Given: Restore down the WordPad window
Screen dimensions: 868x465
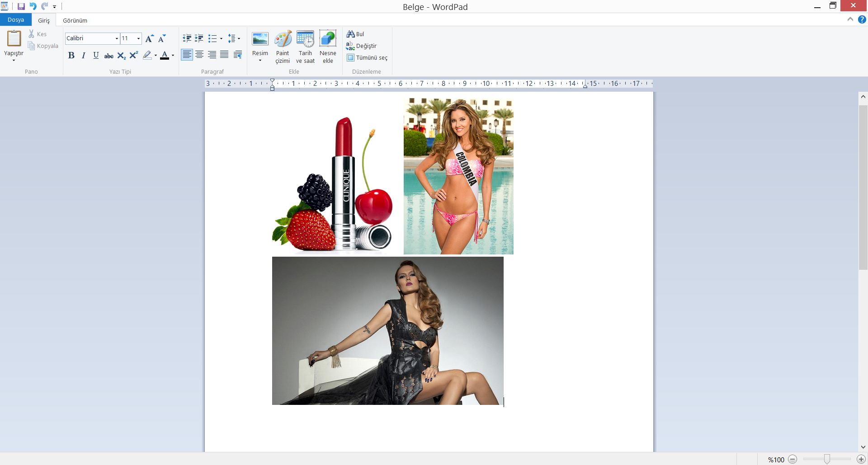Looking at the screenshot, I should click(x=833, y=6).
